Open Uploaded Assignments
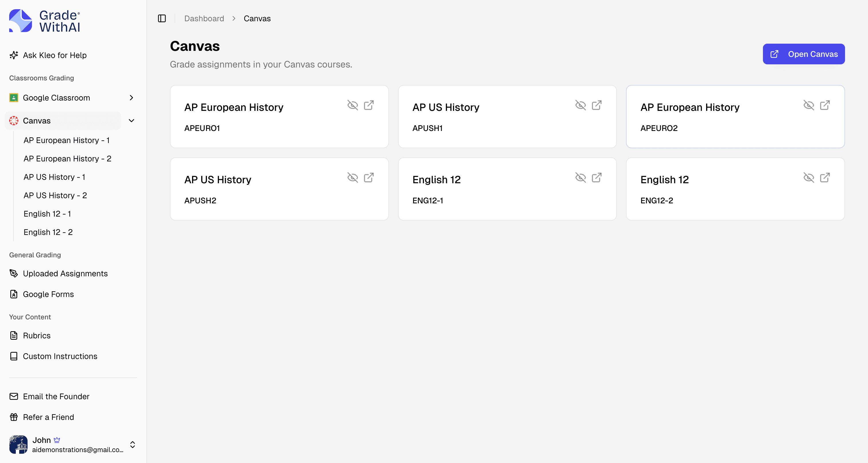This screenshot has width=868, height=463. 65,273
